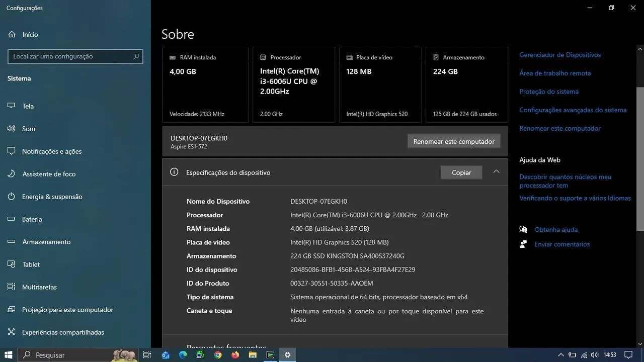Open File Explorer from the taskbar
The height and width of the screenshot is (362, 644).
[253, 355]
